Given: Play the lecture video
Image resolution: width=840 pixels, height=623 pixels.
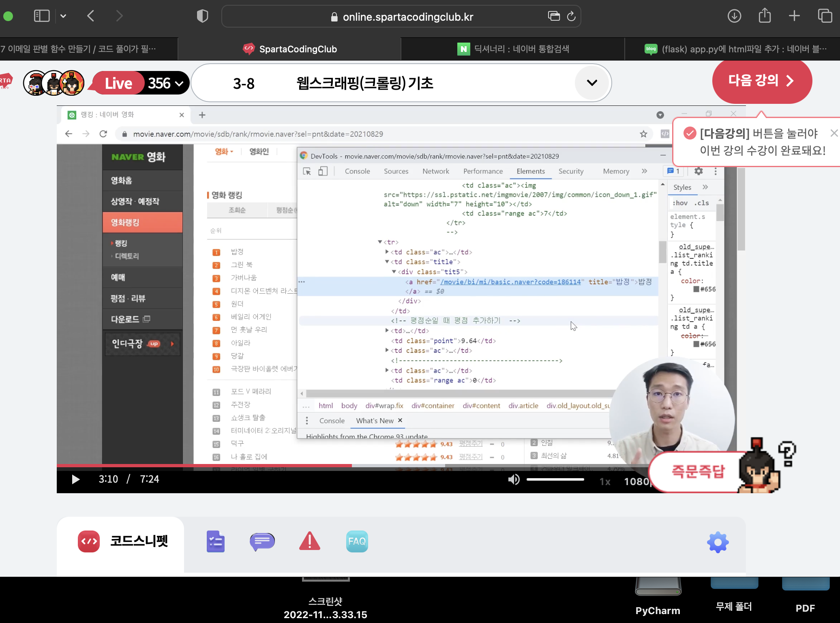Looking at the screenshot, I should (75, 479).
